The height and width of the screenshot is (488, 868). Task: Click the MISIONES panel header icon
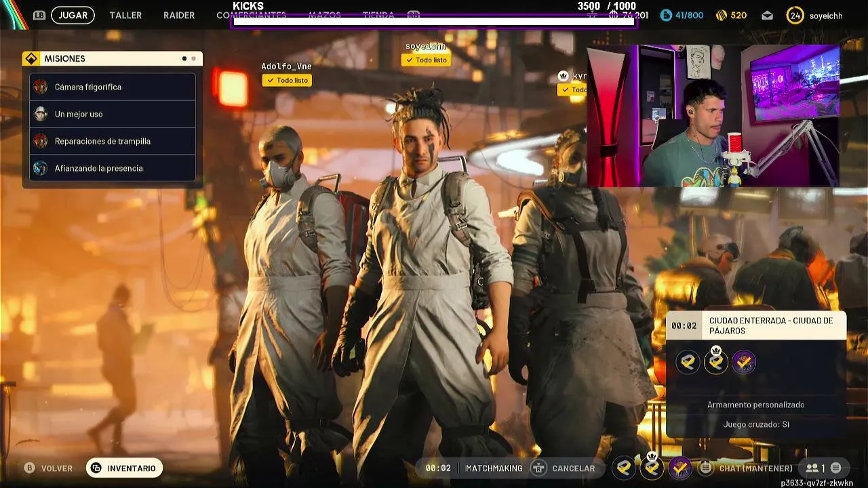point(31,59)
